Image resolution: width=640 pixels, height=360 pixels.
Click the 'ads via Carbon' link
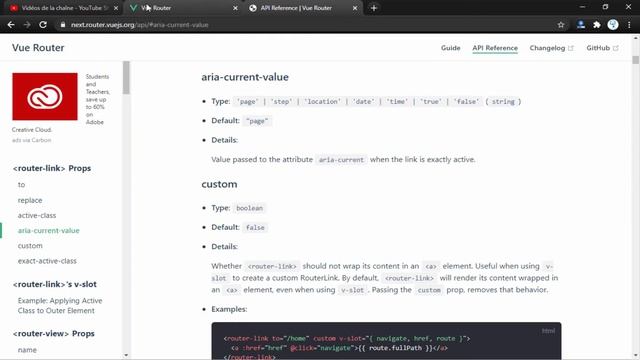coord(31,140)
